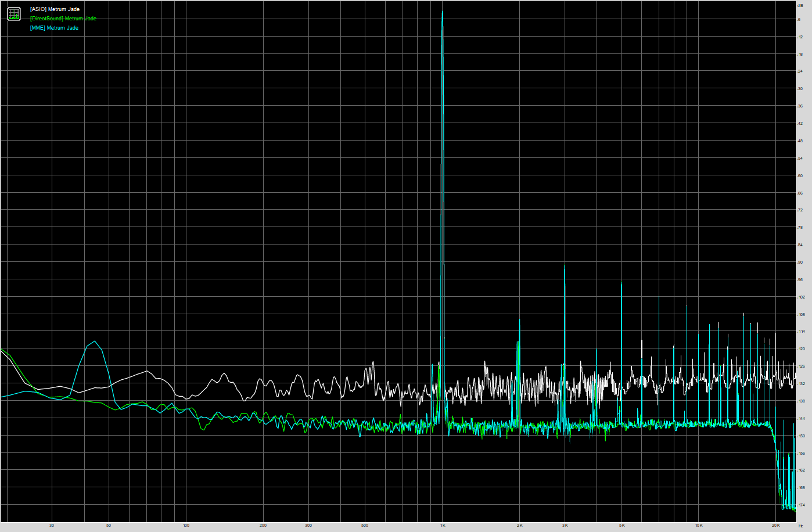Toggle the cyan [MME] Metrum Jade trace
This screenshot has height=532, width=812.
tap(54, 28)
